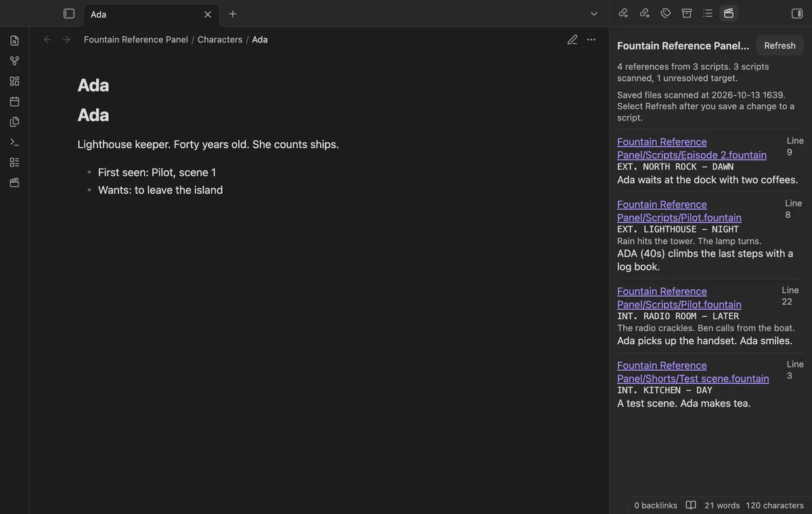Image resolution: width=812 pixels, height=514 pixels.
Task: Click the Refresh button
Action: click(x=780, y=45)
